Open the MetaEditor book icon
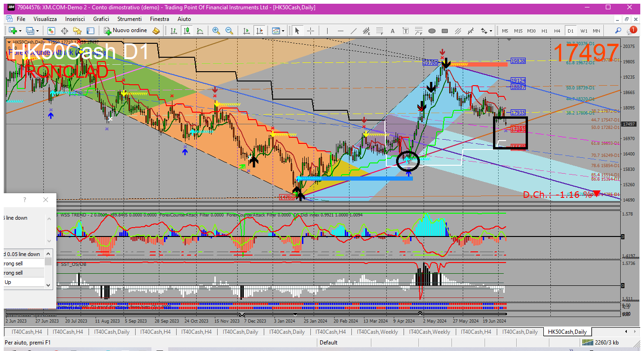Image resolution: width=644 pixels, height=351 pixels. (x=156, y=31)
